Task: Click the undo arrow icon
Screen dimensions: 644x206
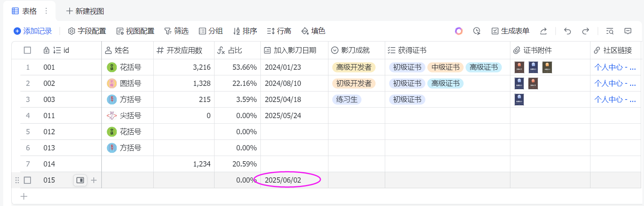Action: [568, 31]
